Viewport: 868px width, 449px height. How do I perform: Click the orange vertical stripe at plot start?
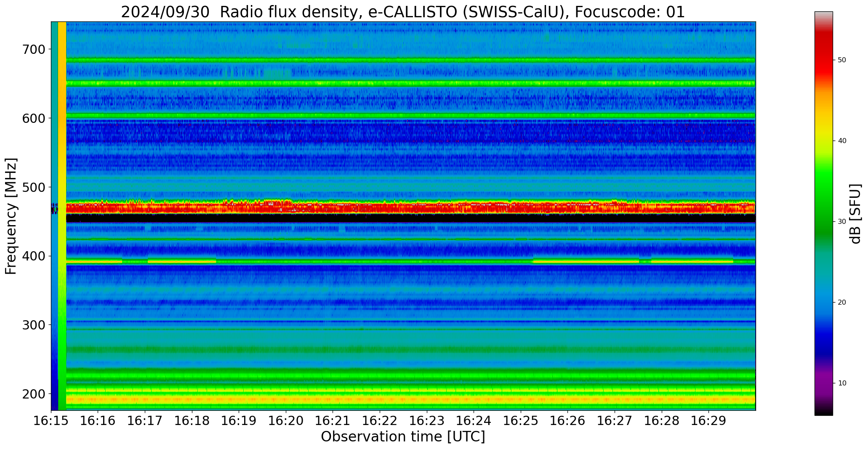pyautogui.click(x=62, y=216)
